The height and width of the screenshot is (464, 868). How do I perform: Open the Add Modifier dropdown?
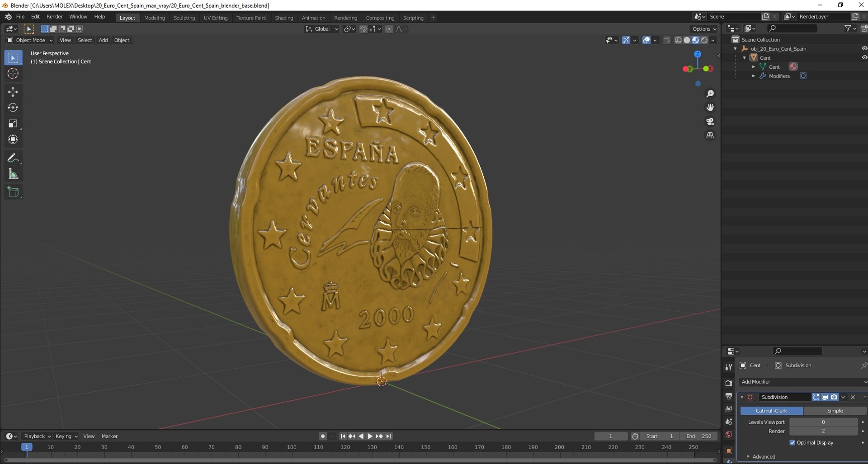[x=803, y=382]
